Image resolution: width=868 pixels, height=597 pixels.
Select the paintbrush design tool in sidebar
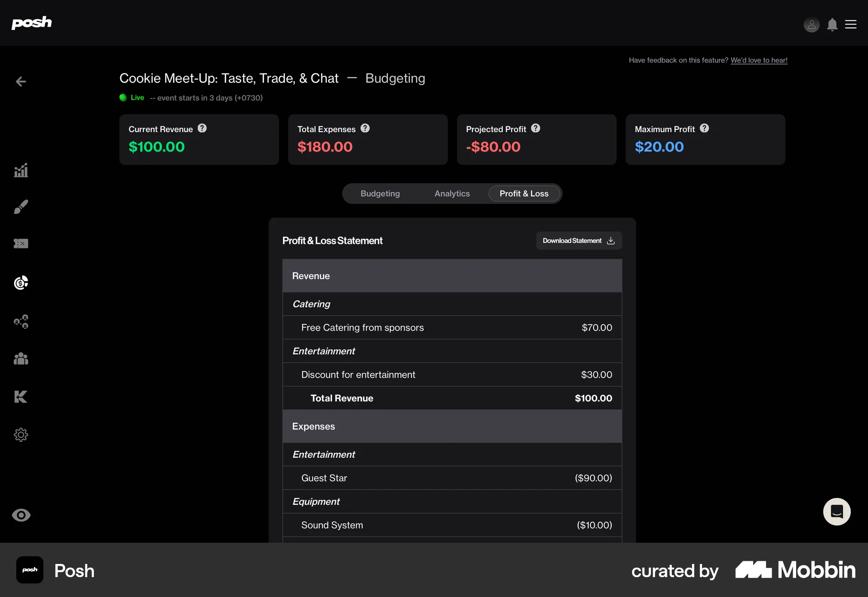click(21, 207)
